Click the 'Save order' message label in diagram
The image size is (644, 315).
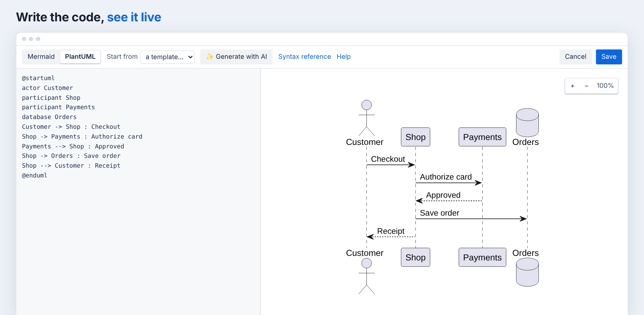click(x=439, y=213)
